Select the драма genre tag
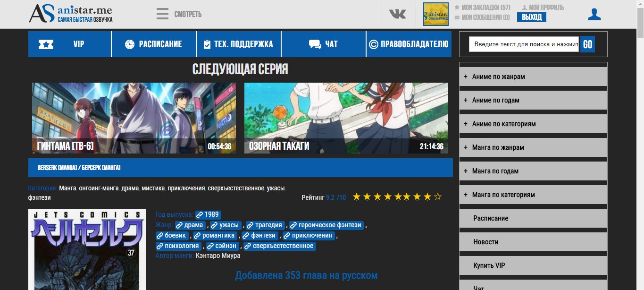This screenshot has width=644, height=290. click(190, 225)
